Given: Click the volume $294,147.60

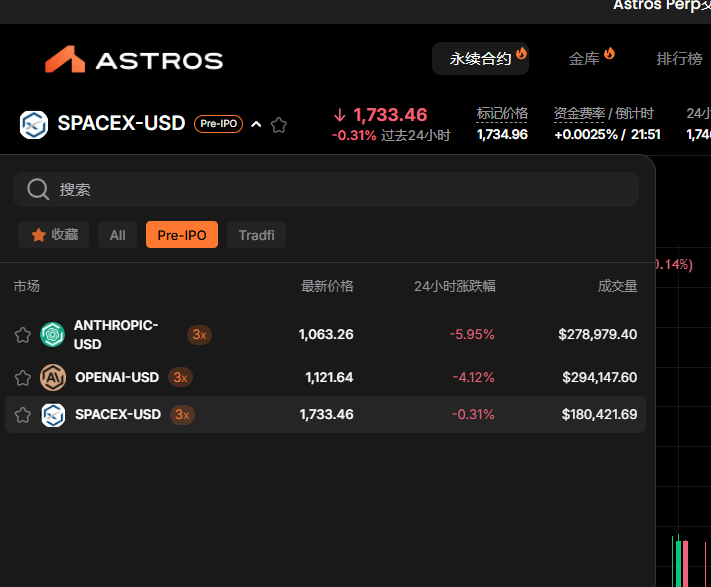Looking at the screenshot, I should click(599, 377).
